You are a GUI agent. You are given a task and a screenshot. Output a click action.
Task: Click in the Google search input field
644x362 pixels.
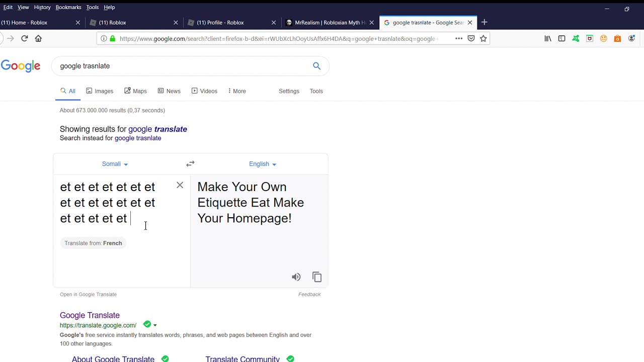181,66
